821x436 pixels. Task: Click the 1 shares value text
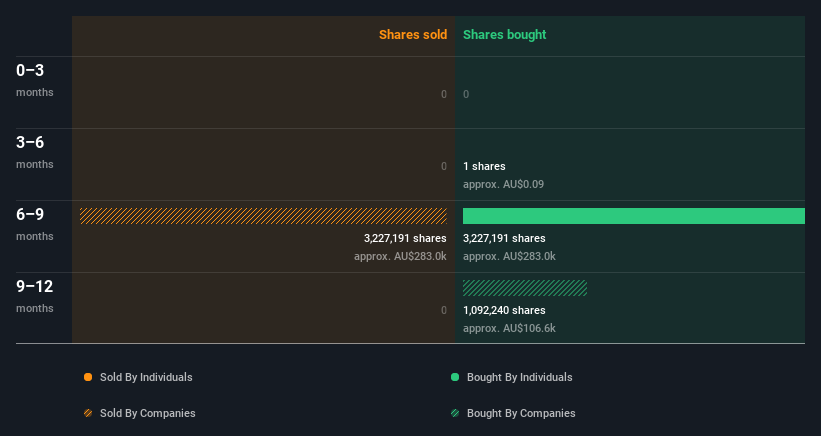[x=484, y=166]
